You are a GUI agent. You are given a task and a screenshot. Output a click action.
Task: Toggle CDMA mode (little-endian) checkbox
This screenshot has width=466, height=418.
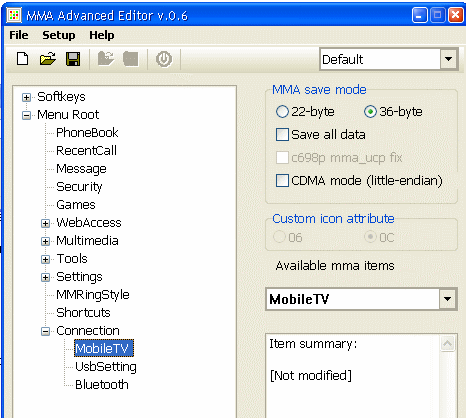pos(282,181)
